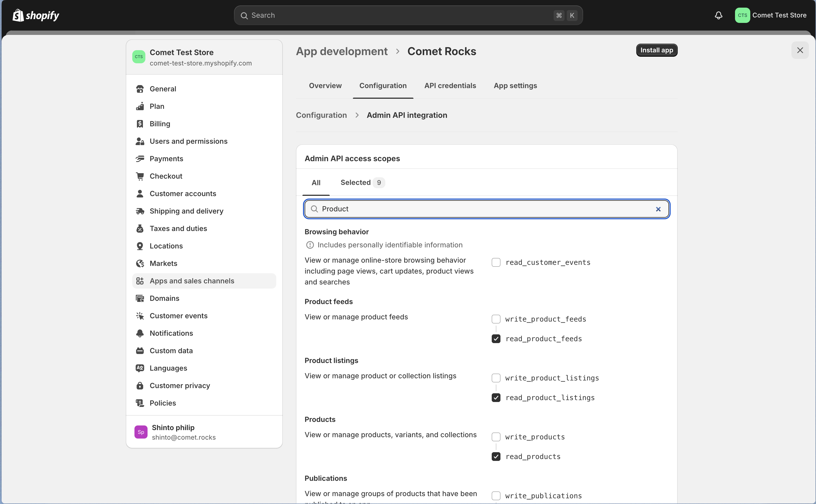Screen dimensions: 816x504
Task: Click the Customer accounts person icon
Action: point(140,194)
